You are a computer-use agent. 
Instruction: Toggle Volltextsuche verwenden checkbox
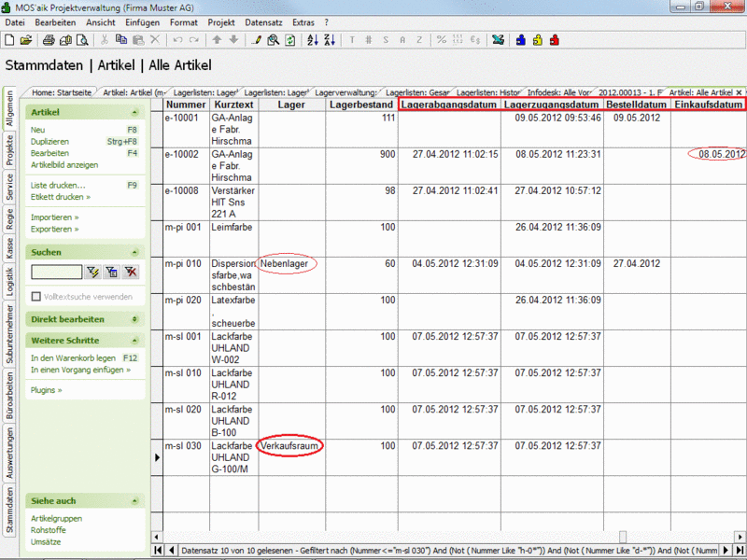click(x=36, y=297)
